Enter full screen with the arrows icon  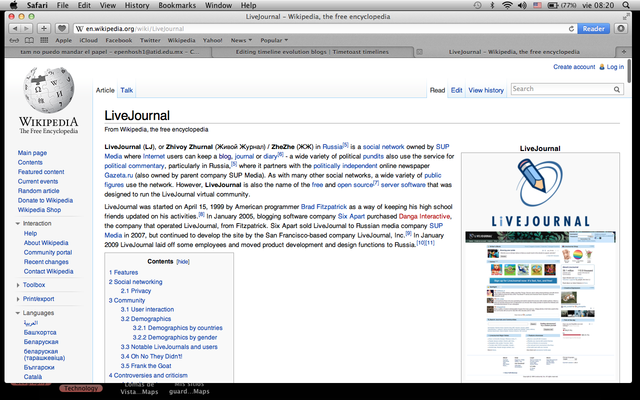tap(626, 17)
